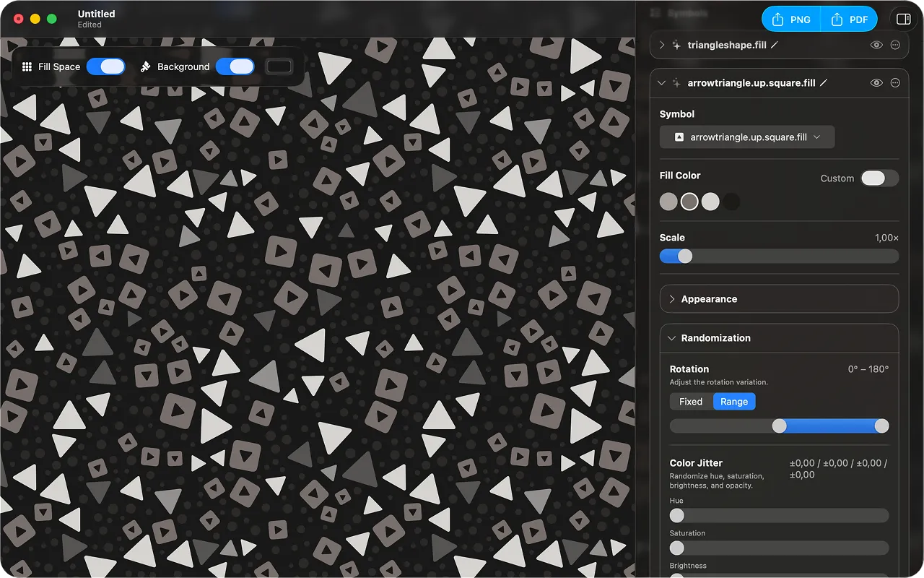Click the edit pencil beside arrowtriangle.up.square.fill

825,82
